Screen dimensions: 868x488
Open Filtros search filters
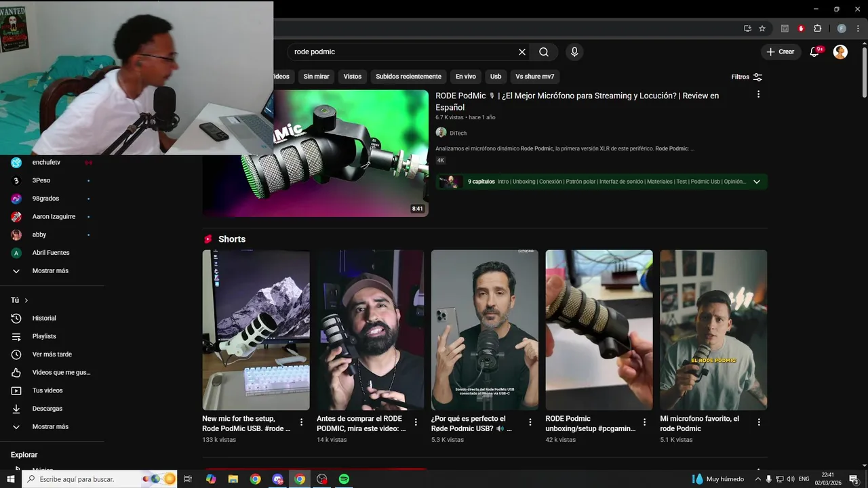click(x=747, y=77)
